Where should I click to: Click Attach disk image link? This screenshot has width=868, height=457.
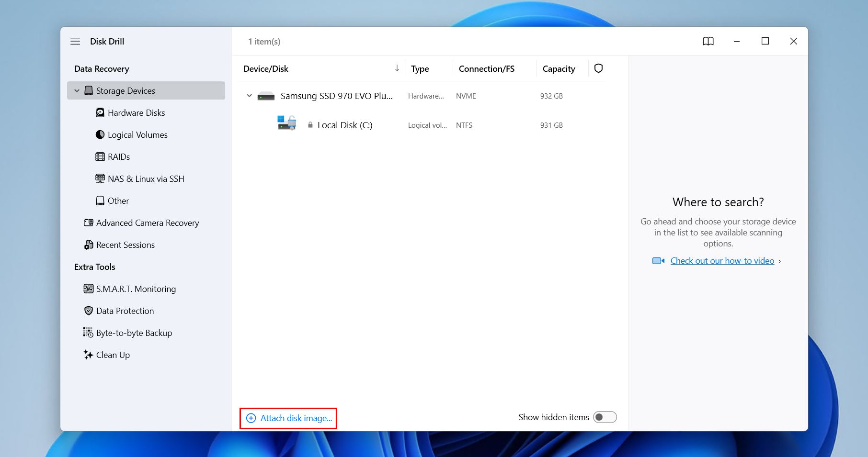point(288,418)
